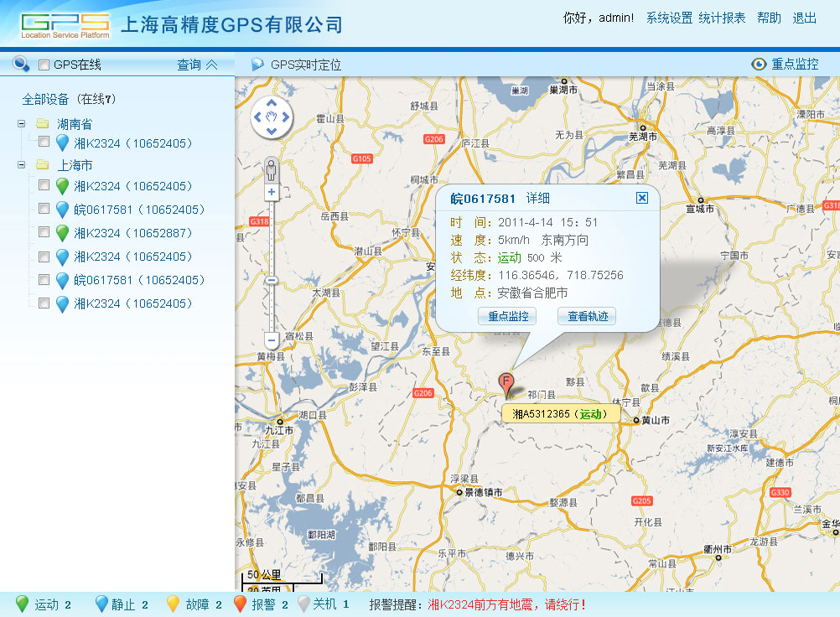Enable the GPS在线 checkbox

(x=44, y=65)
